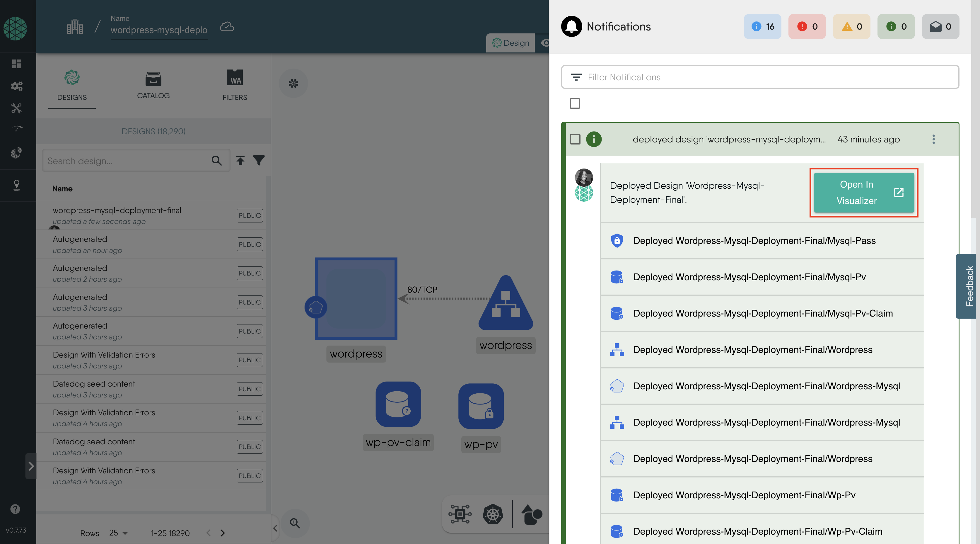The height and width of the screenshot is (544, 980).
Task: Expand the left sidebar with chevron
Action: pos(31,466)
